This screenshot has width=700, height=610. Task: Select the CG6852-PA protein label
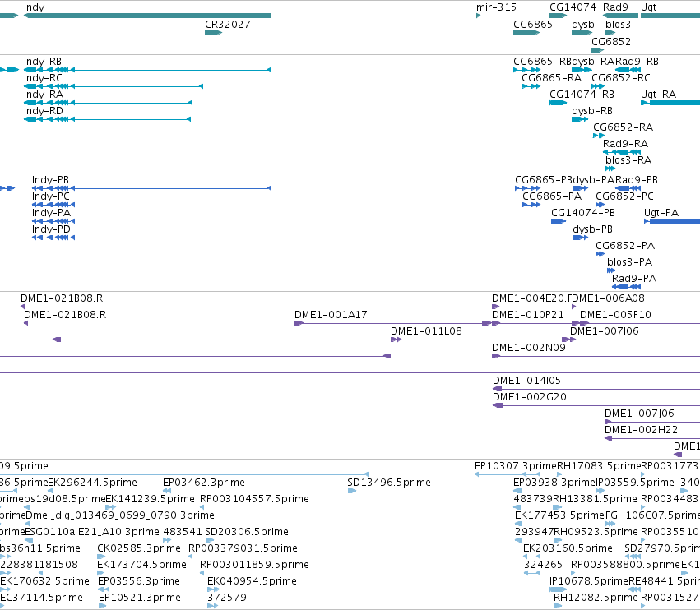pyautogui.click(x=625, y=246)
